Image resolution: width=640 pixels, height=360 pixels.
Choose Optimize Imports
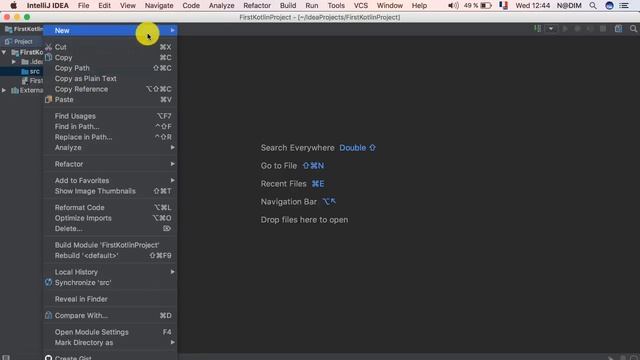(110, 218)
